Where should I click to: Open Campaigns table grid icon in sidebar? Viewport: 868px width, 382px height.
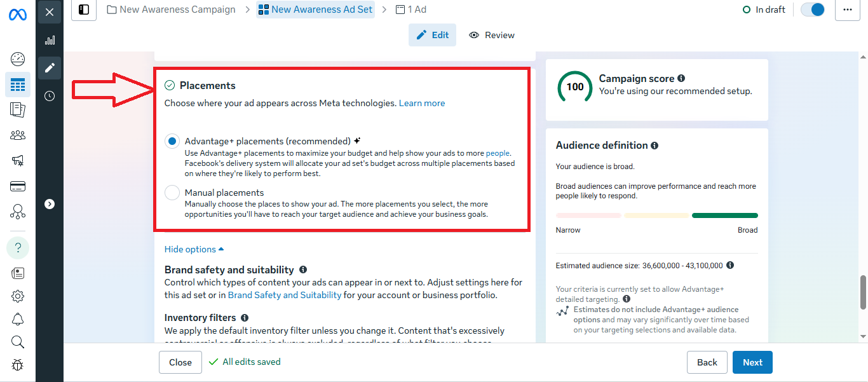click(x=18, y=85)
